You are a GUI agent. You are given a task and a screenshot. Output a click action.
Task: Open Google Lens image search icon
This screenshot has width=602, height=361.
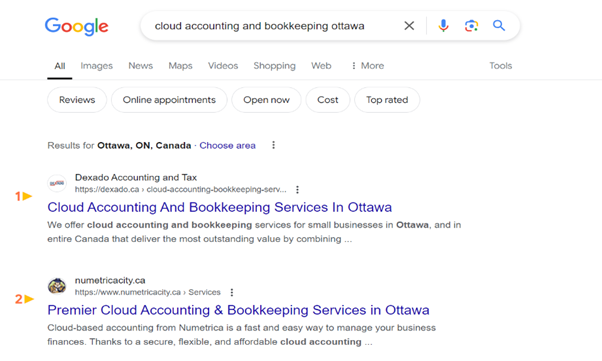click(x=471, y=26)
